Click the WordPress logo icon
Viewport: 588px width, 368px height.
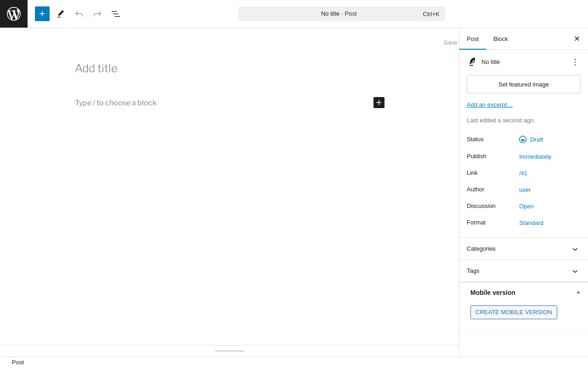point(14,14)
